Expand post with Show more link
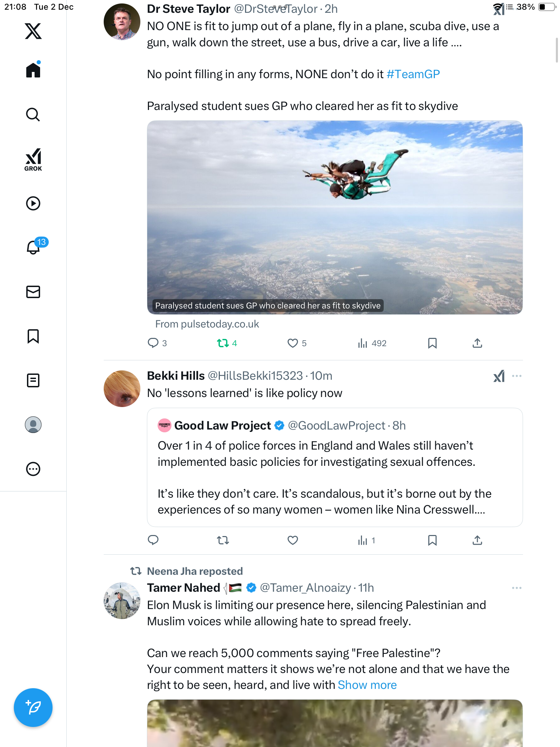Viewport: 560px width, 747px height. coord(367,685)
